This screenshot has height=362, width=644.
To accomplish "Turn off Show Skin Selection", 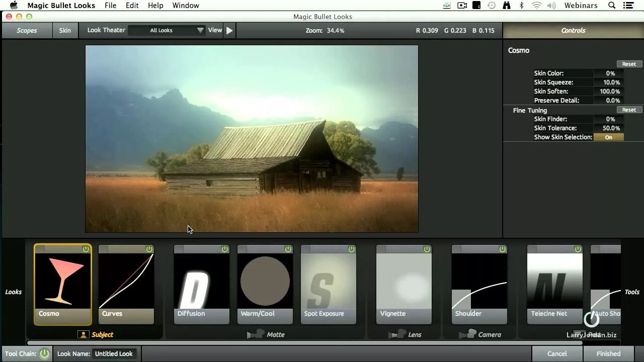I will click(609, 137).
